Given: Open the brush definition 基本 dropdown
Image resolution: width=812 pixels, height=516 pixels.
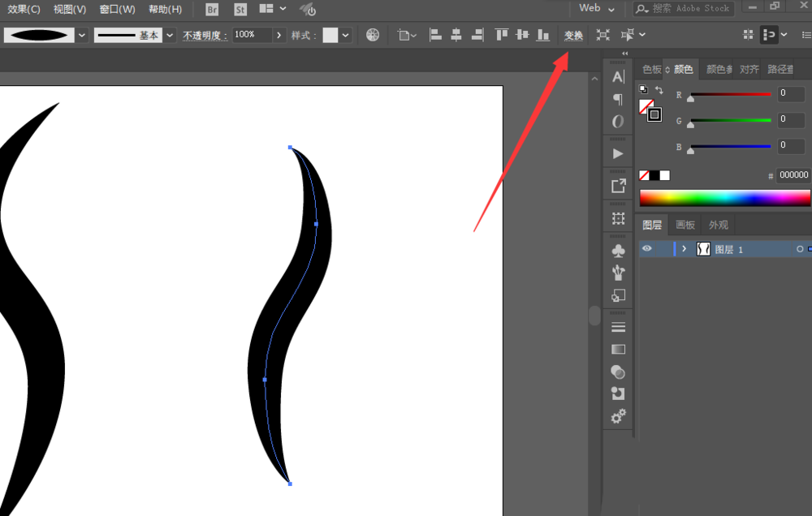Looking at the screenshot, I should (x=170, y=35).
